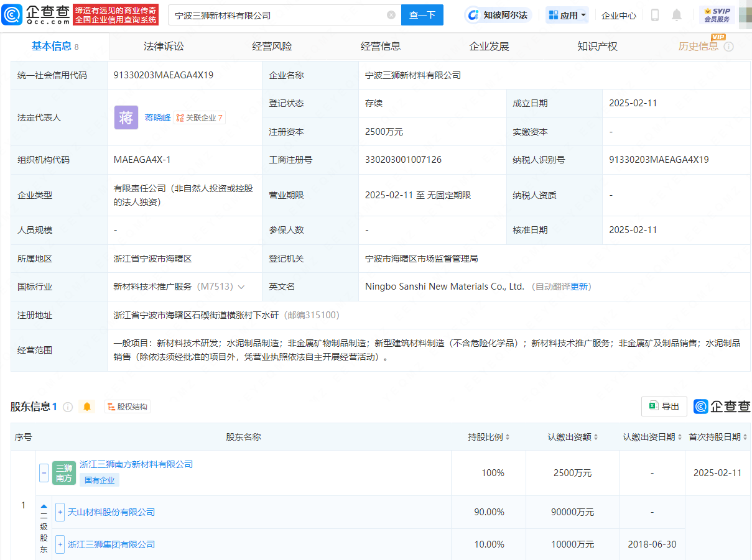Click 注册资本 value 2500万元
This screenshot has width=752, height=560.
click(x=384, y=132)
